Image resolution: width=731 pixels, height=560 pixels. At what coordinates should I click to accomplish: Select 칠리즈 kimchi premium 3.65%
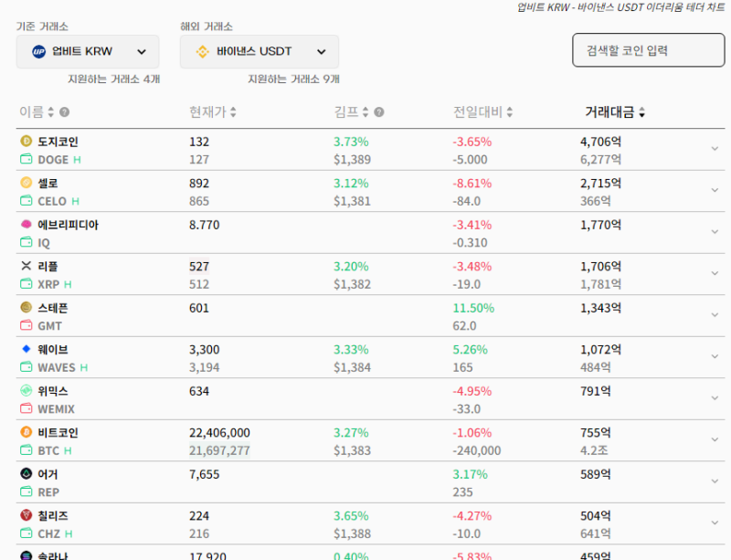(x=351, y=516)
